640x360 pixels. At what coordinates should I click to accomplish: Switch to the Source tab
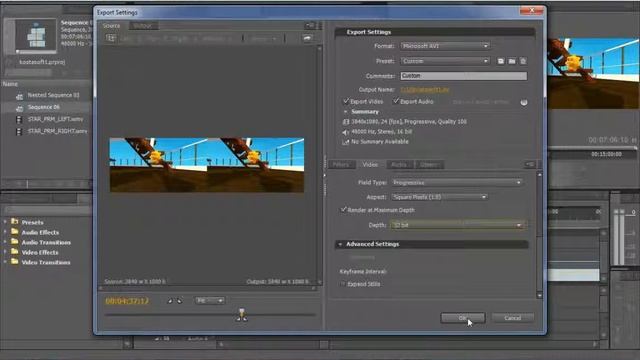[111, 26]
